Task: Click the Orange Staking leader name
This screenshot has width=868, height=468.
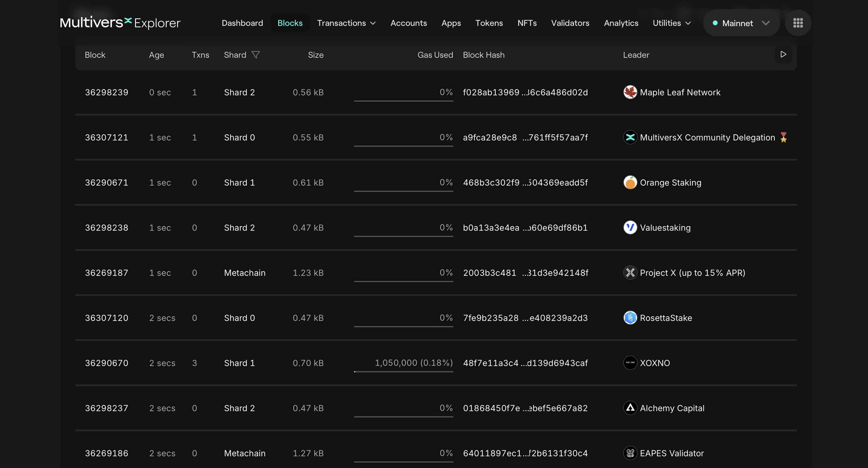Action: (x=670, y=183)
